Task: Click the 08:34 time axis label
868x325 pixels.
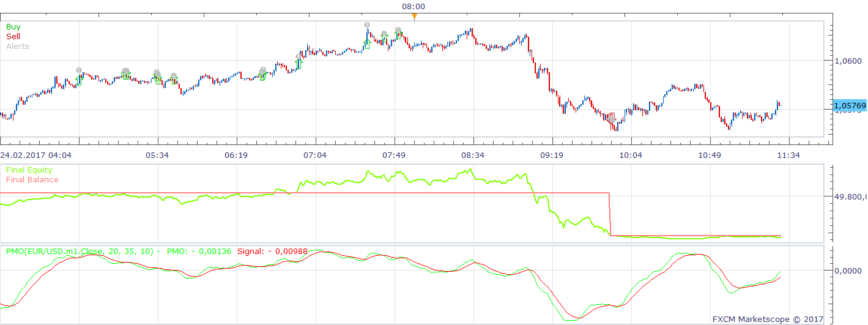Action: pyautogui.click(x=473, y=155)
